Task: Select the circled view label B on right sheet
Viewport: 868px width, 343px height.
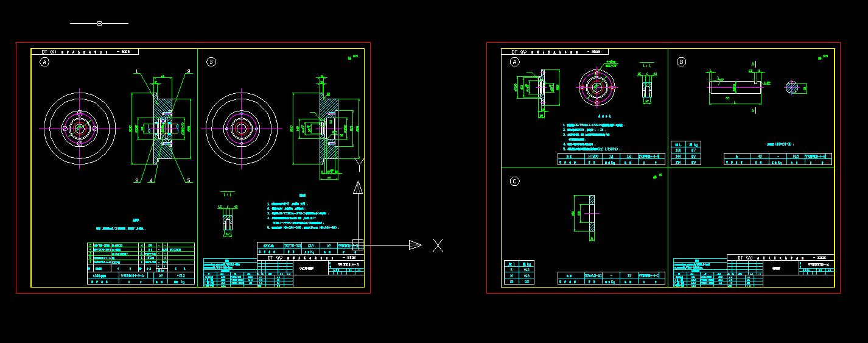Action: [681, 62]
